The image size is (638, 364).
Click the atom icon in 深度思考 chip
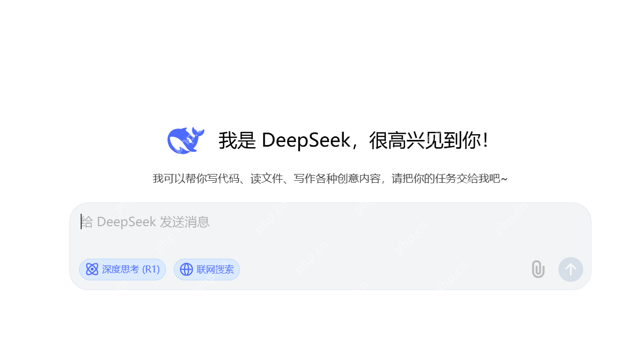pyautogui.click(x=92, y=270)
